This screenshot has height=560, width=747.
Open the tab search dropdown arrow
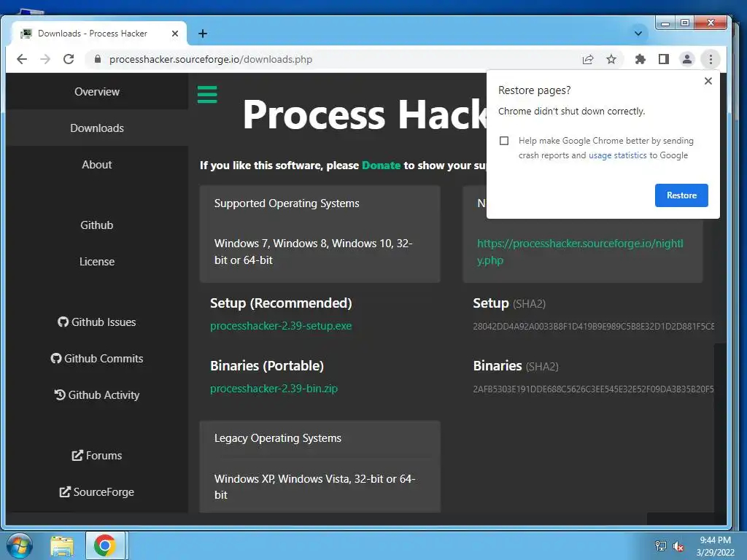[638, 34]
